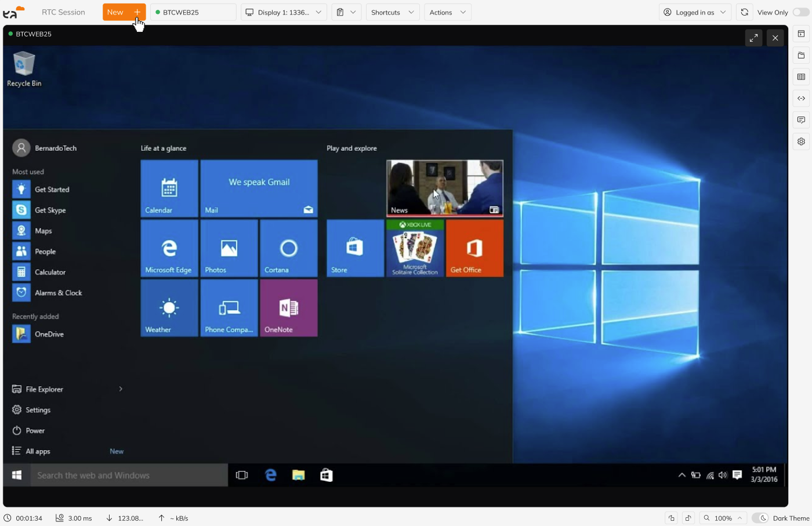Enable the View Only toggle
812x526 pixels.
pyautogui.click(x=800, y=12)
